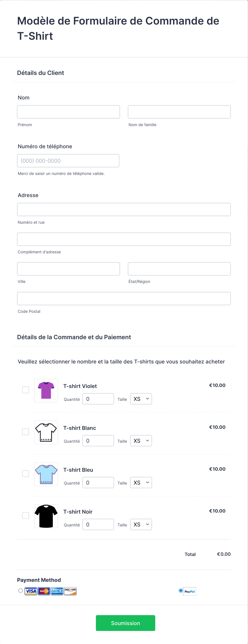This screenshot has width=248, height=644.
Task: Focus the Prénom text field
Action: tap(69, 112)
